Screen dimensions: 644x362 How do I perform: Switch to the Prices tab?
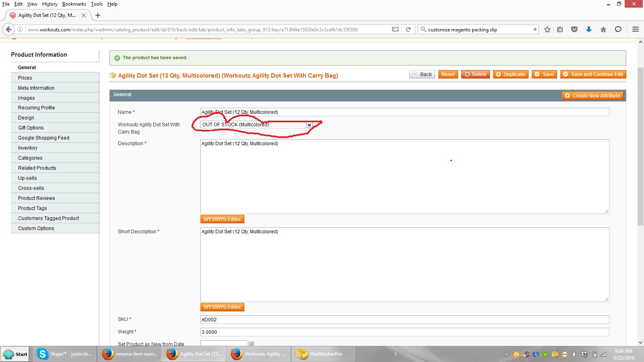pyautogui.click(x=55, y=78)
